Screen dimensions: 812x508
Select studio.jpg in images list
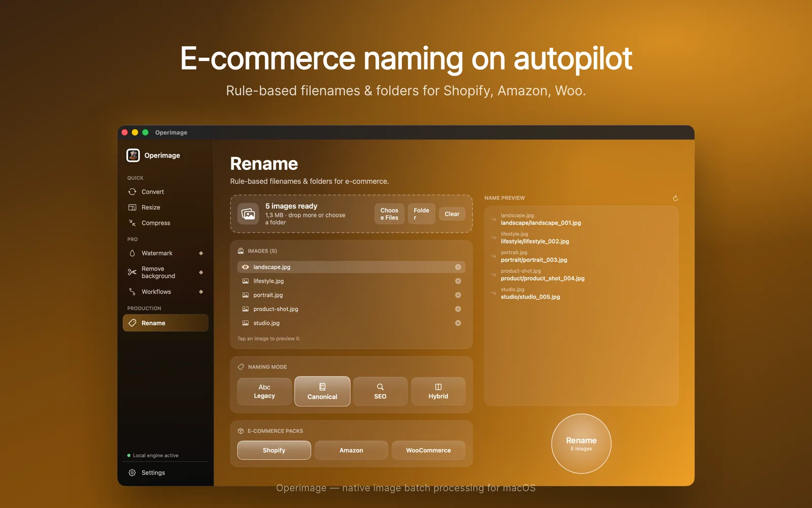coord(351,323)
